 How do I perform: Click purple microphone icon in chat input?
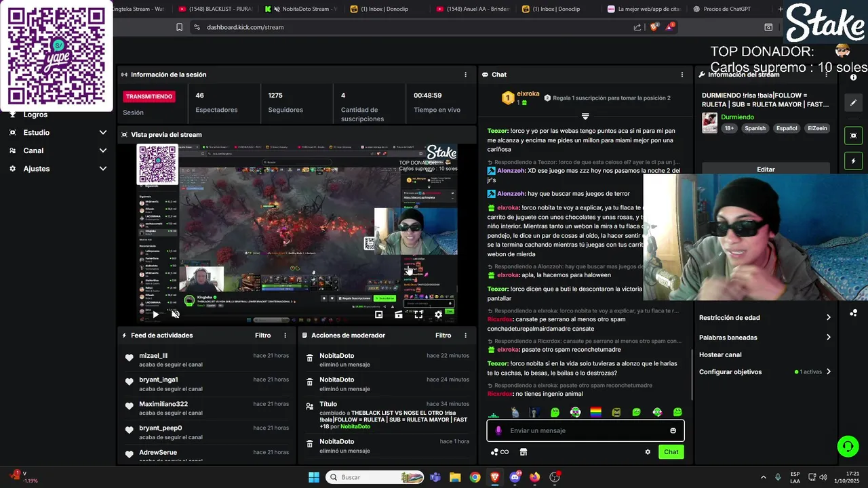(x=498, y=430)
